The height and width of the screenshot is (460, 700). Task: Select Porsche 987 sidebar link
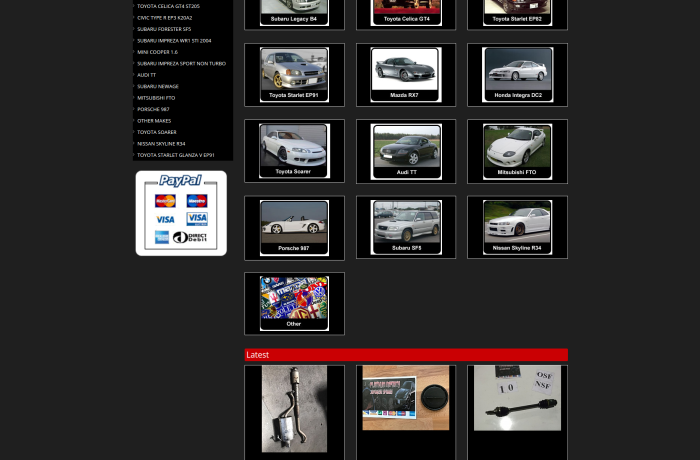[x=153, y=109]
